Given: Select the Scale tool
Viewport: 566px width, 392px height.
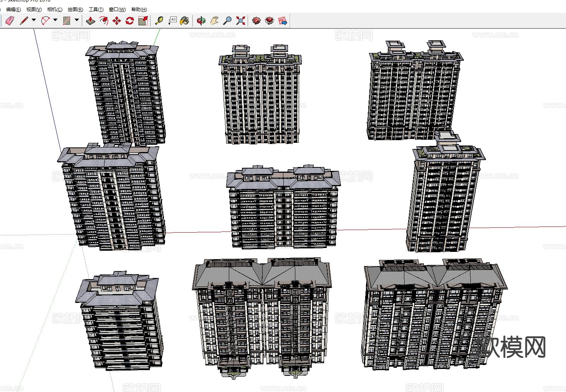Looking at the screenshot, I should coord(143,20).
